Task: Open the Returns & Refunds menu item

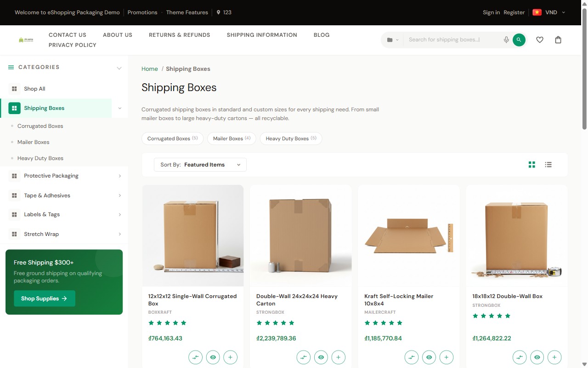Action: click(180, 35)
